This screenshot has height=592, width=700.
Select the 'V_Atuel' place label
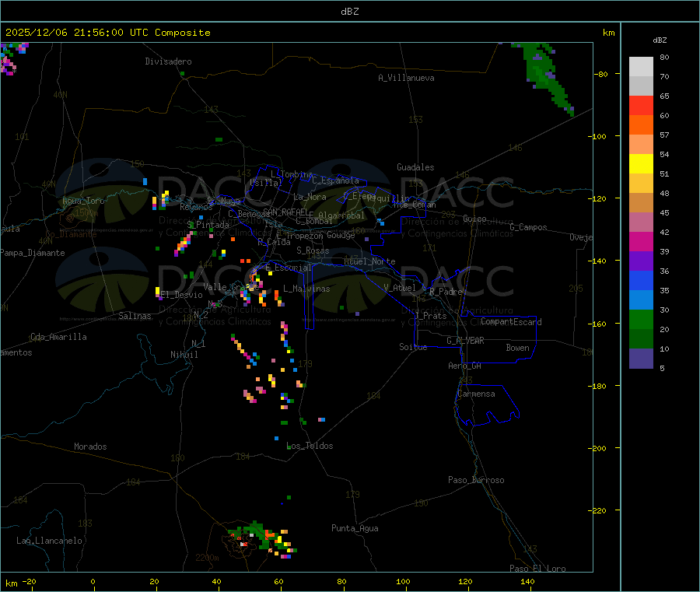tap(400, 288)
